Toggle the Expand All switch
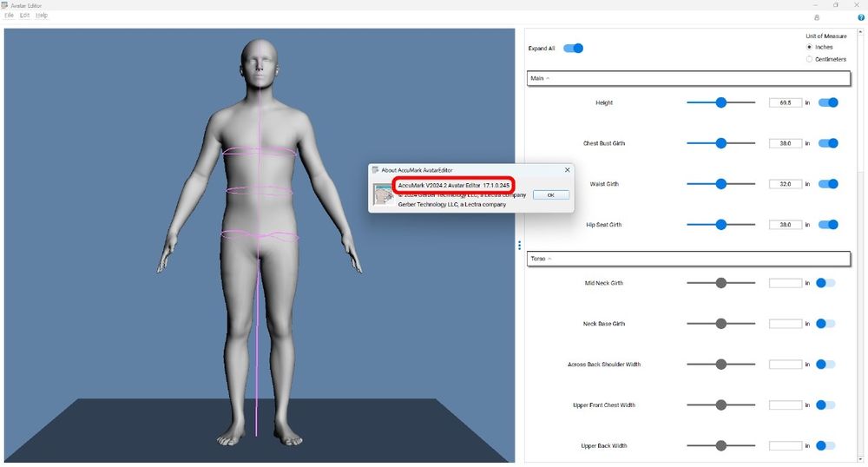 click(x=573, y=48)
